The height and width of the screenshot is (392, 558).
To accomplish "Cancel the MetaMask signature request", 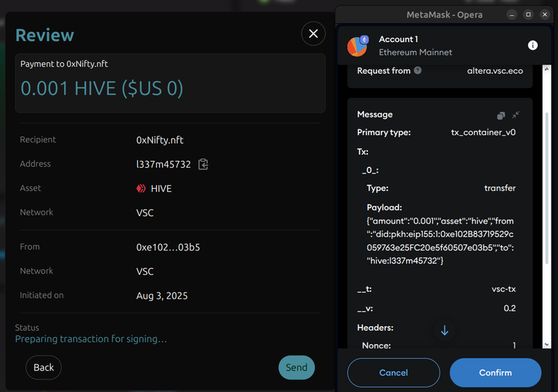I will click(x=394, y=372).
